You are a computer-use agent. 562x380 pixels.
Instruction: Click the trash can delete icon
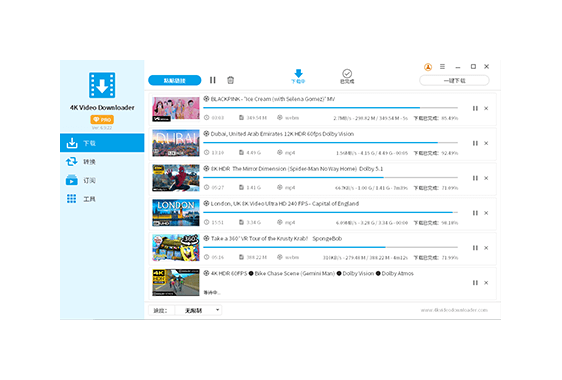coord(230,80)
